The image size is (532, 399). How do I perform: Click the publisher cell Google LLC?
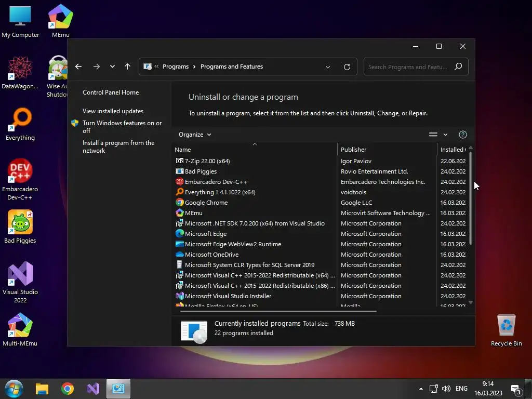click(x=356, y=203)
